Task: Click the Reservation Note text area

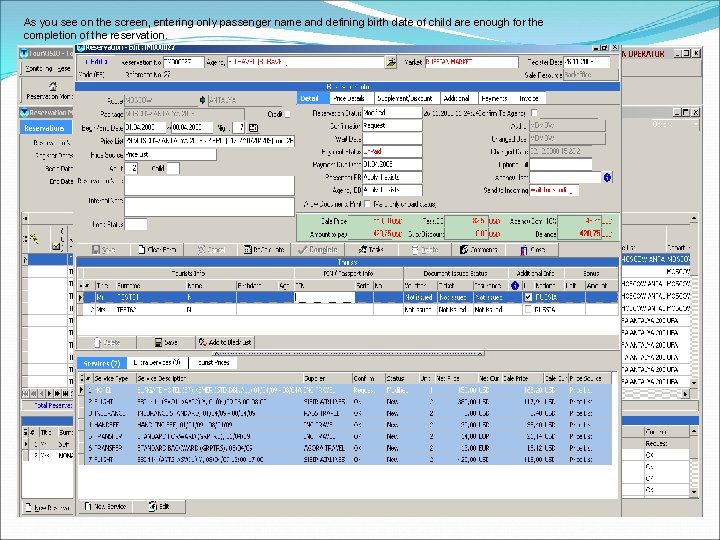Action: point(209,186)
